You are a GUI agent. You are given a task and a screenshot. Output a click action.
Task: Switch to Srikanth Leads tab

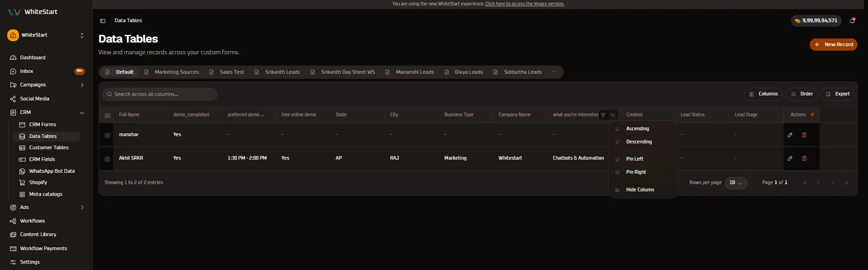tap(277, 72)
